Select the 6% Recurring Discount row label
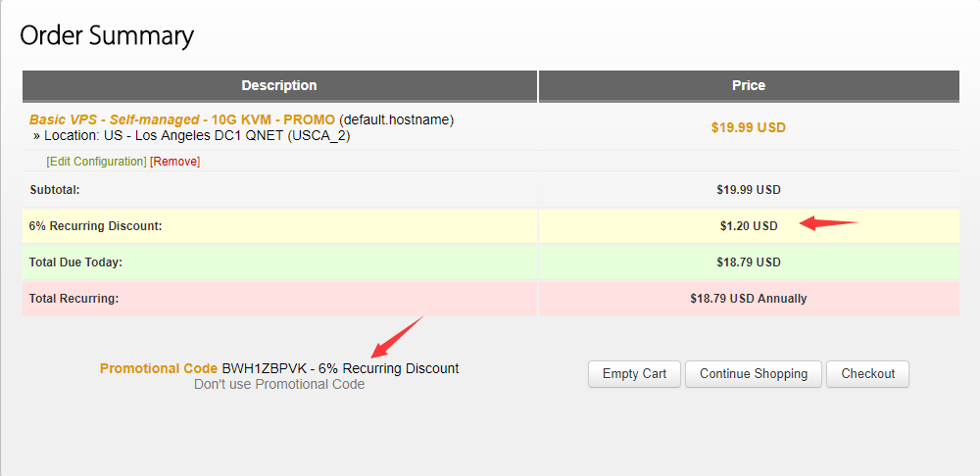The width and height of the screenshot is (980, 476). [x=96, y=226]
